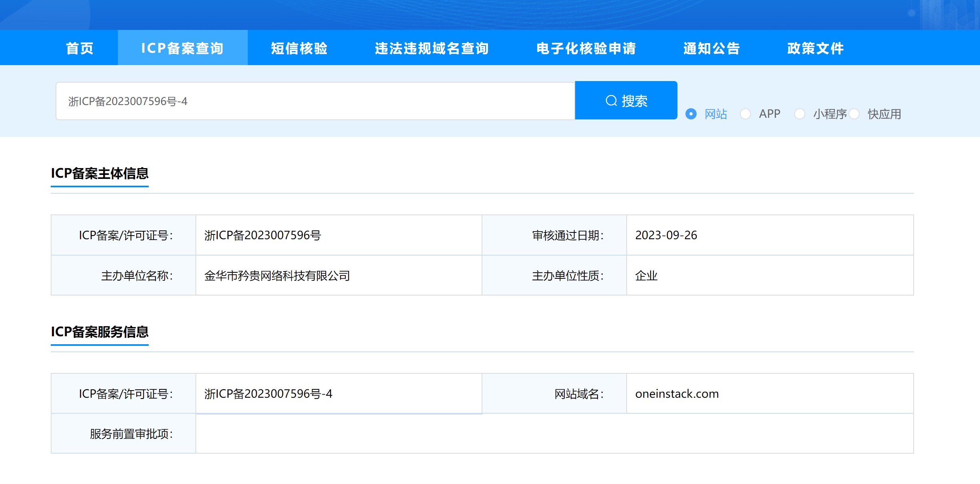The image size is (980, 484).
Task: Choose the 小程序 radio option
Action: [x=800, y=114]
